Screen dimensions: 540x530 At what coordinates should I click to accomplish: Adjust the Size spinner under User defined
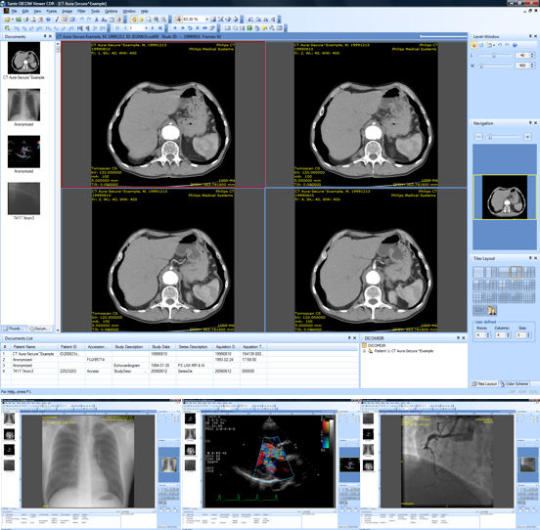pos(529,335)
